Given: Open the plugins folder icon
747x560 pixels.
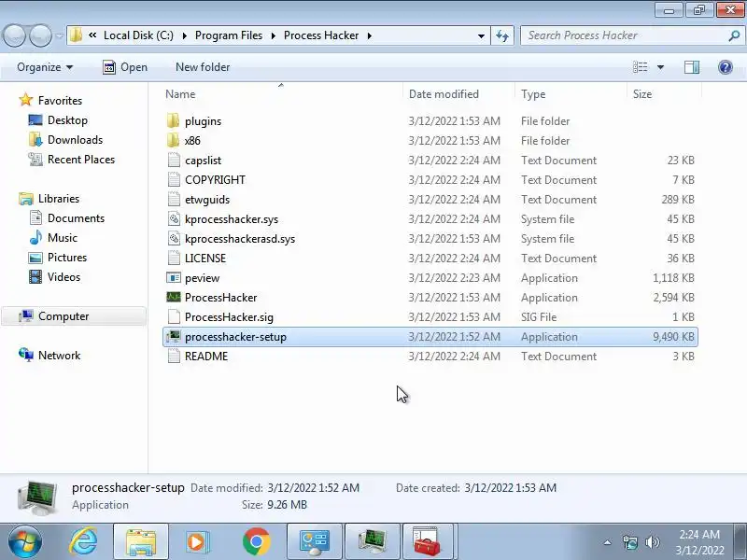Looking at the screenshot, I should click(x=174, y=121).
